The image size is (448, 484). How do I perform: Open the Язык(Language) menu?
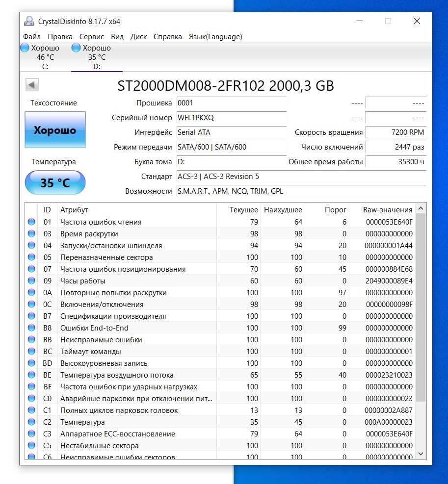point(215,37)
